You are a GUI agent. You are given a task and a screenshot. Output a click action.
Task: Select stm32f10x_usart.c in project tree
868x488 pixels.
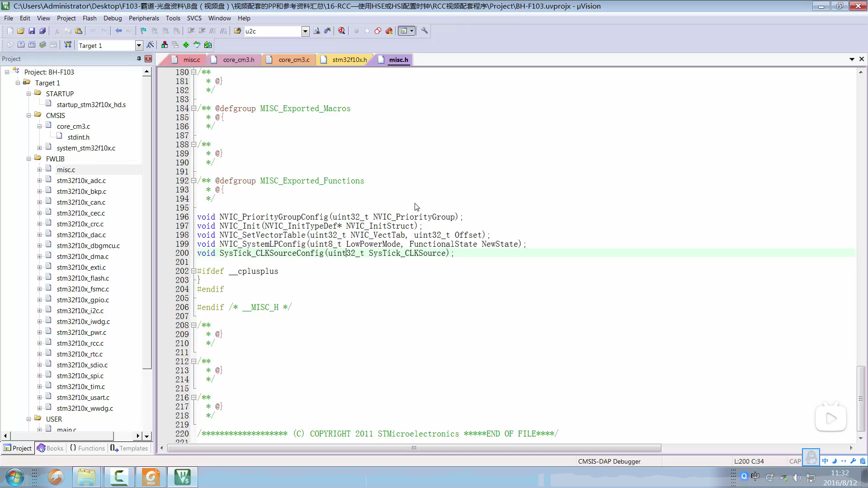coord(83,397)
